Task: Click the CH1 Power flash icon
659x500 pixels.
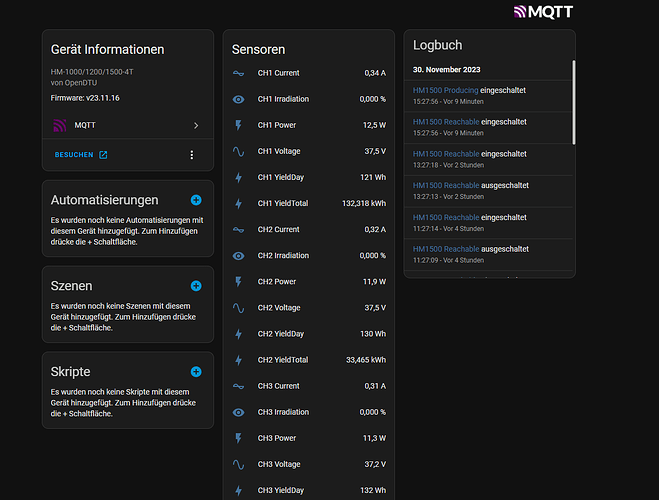Action: [238, 125]
